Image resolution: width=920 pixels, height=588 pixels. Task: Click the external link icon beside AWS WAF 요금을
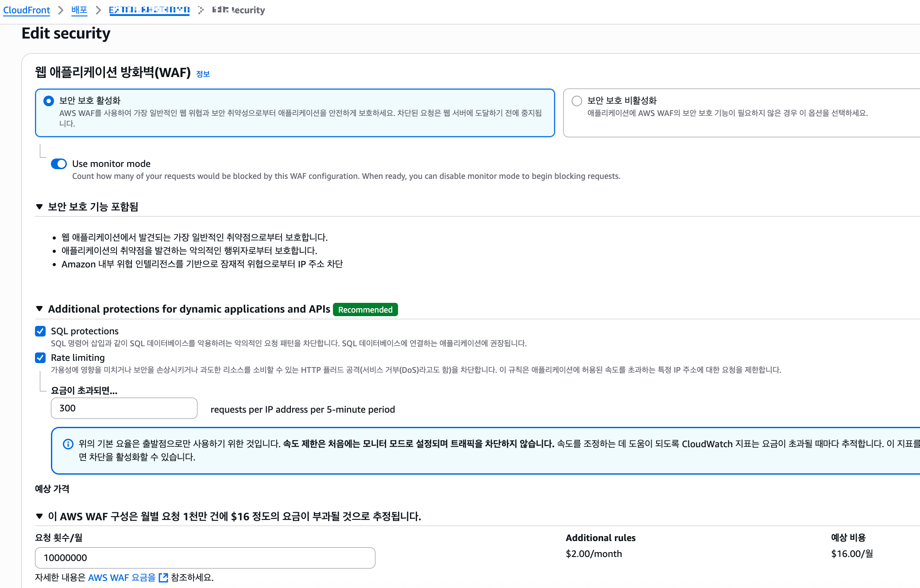click(x=163, y=577)
